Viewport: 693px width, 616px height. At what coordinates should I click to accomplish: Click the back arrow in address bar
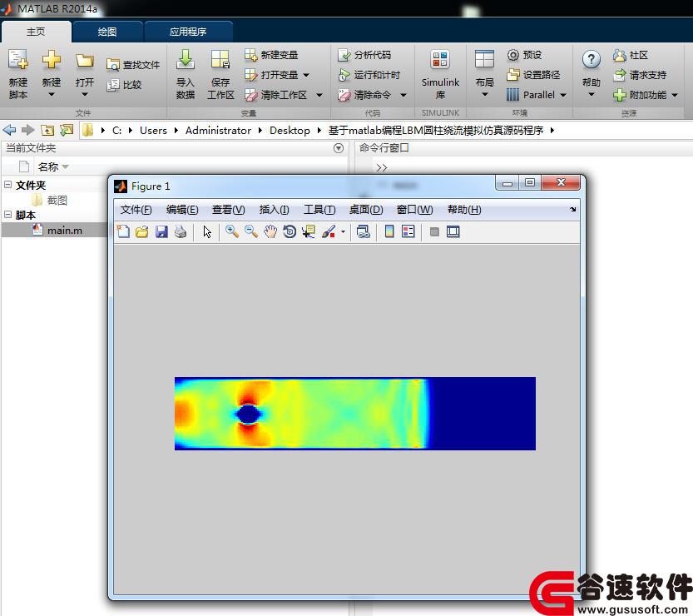tap(9, 130)
